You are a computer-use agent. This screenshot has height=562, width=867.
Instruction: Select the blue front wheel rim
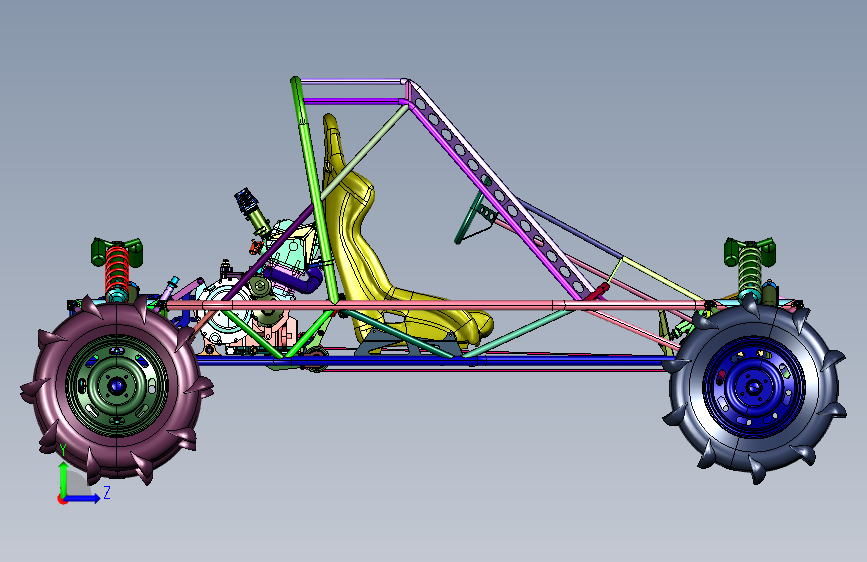tap(754, 387)
